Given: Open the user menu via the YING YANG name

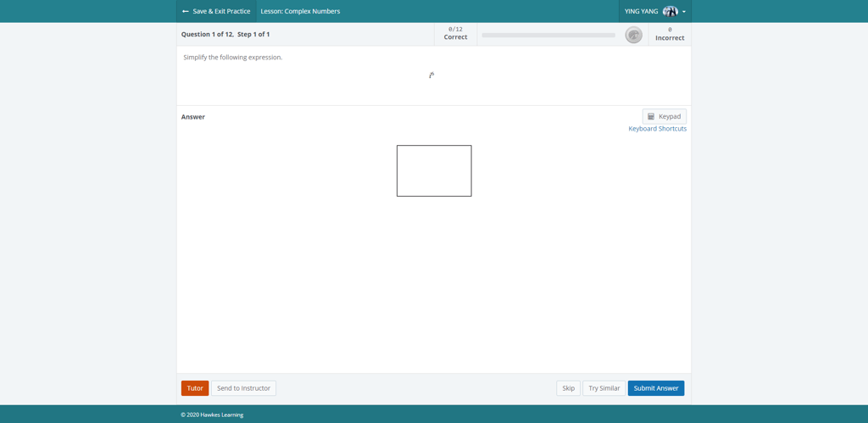Looking at the screenshot, I should click(641, 11).
